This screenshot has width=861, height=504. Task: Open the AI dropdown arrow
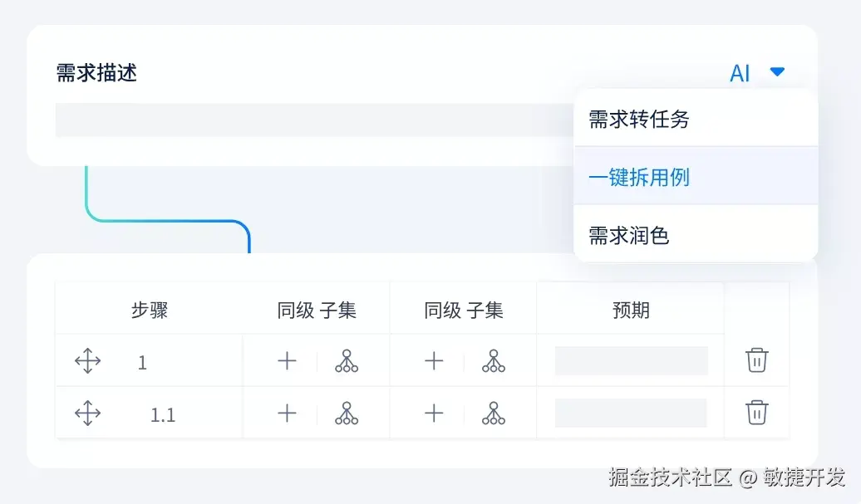pos(777,72)
